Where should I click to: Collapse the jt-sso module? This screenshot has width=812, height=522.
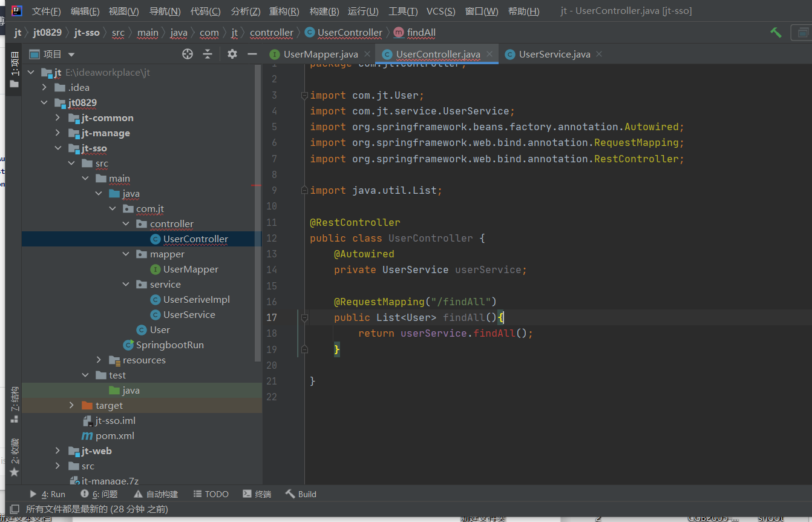click(57, 148)
